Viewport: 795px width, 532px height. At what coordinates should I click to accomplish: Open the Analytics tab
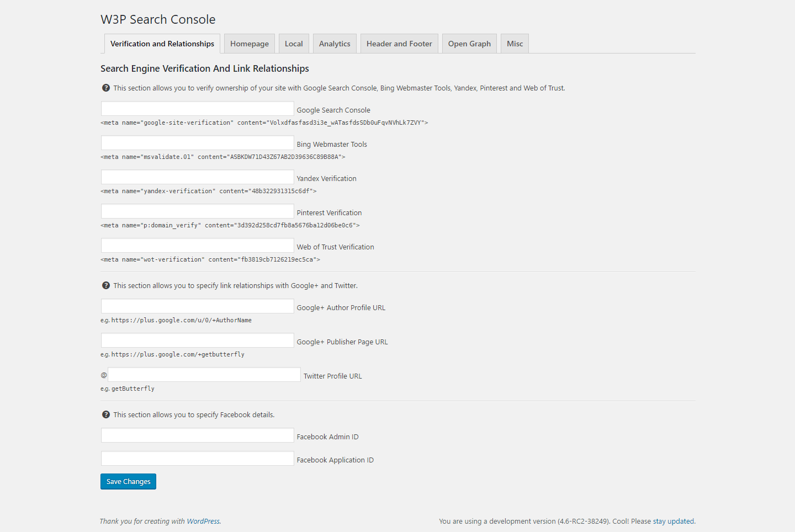(335, 44)
